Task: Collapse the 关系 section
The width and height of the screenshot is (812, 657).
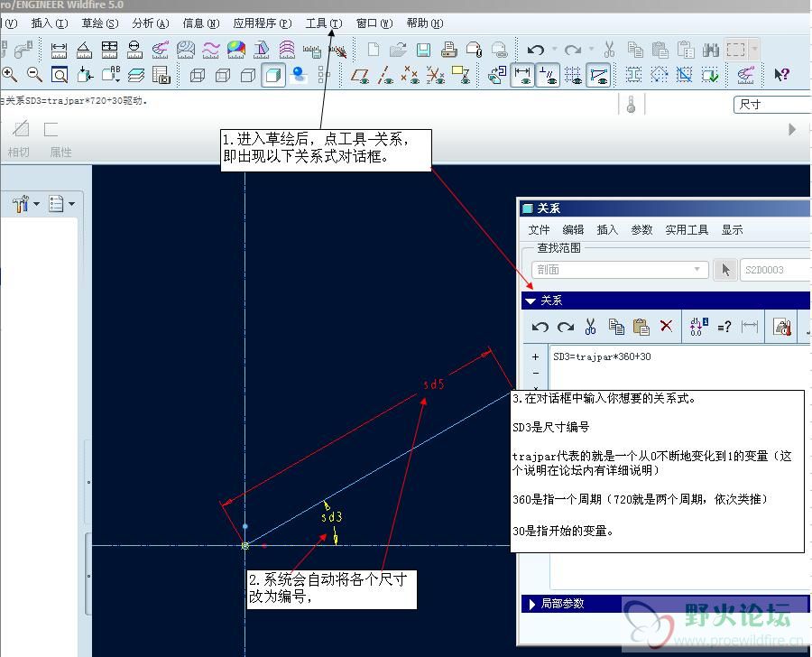Action: 530,301
